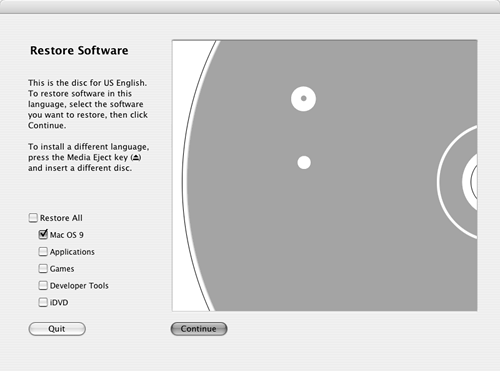The image size is (500, 371).
Task: Click the Applications label text
Action: pyautogui.click(x=72, y=252)
